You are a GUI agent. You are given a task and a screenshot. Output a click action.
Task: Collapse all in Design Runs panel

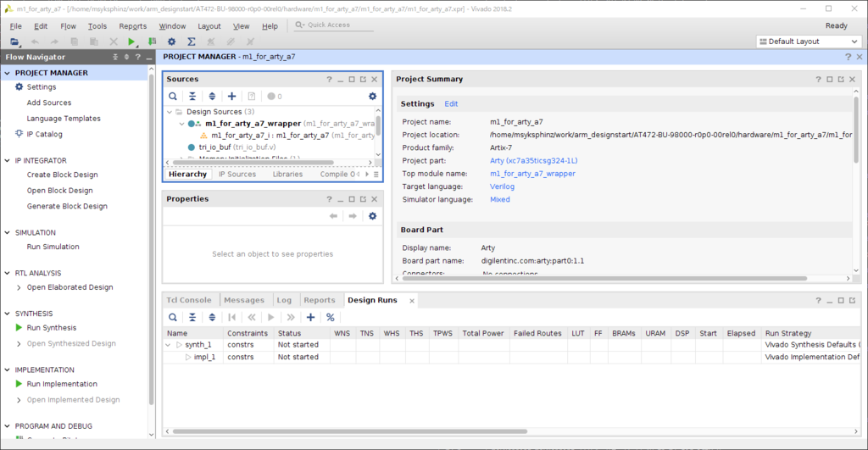pyautogui.click(x=192, y=317)
